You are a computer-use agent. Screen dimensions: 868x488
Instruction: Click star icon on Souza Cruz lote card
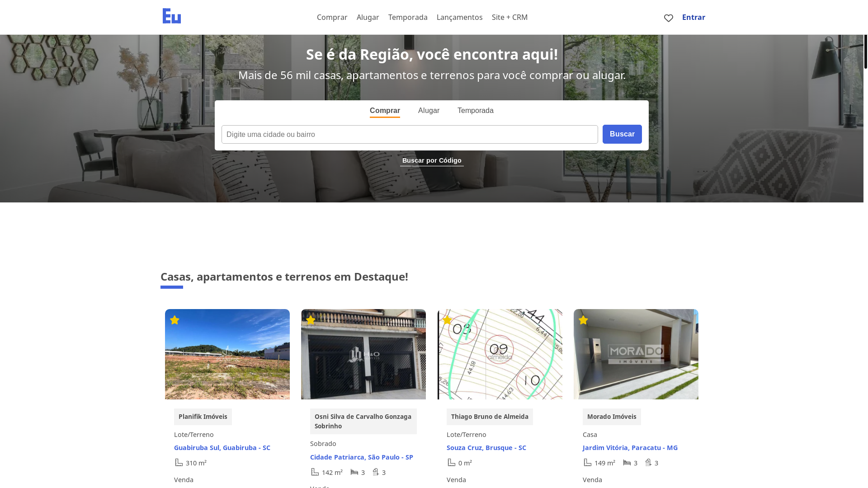pyautogui.click(x=447, y=320)
